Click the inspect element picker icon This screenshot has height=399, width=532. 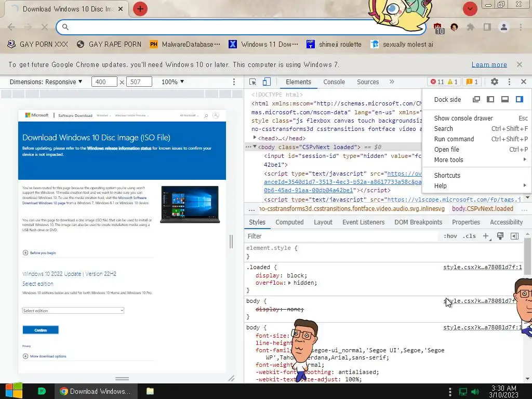[x=252, y=82]
